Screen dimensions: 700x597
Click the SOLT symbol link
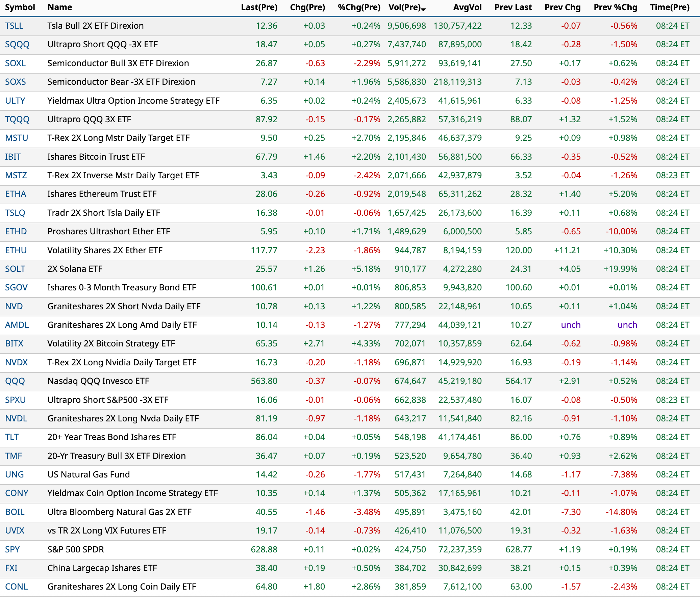click(x=15, y=269)
